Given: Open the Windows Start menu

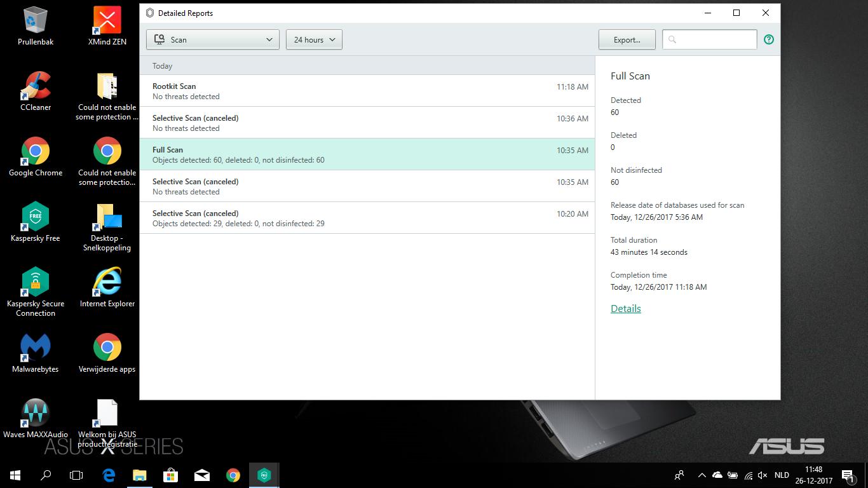Looking at the screenshot, I should point(15,475).
